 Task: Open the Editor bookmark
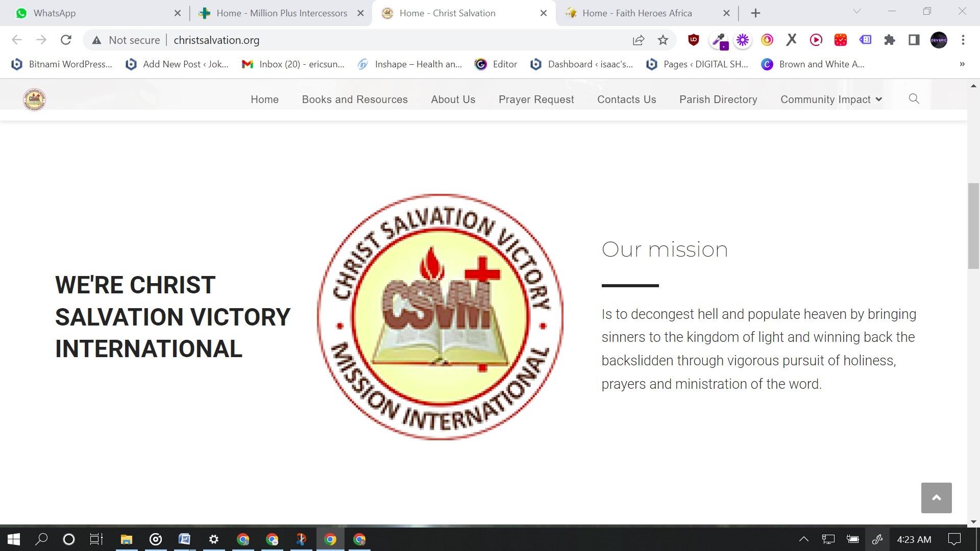(x=496, y=64)
